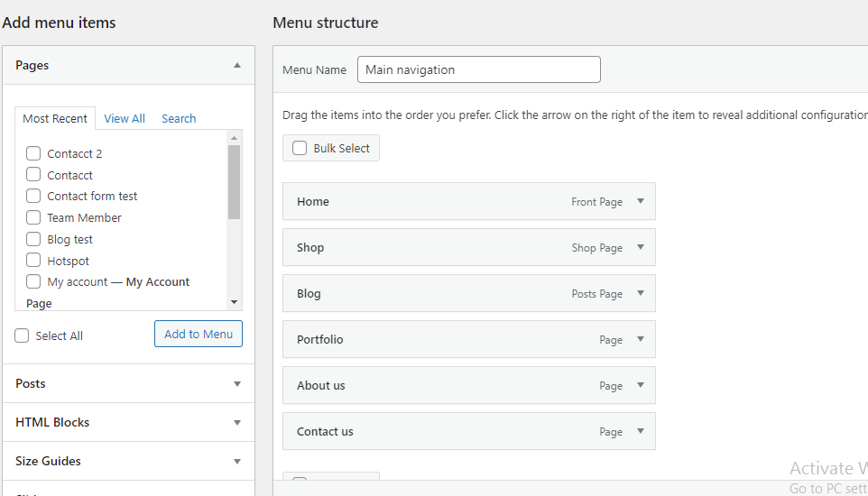The width and height of the screenshot is (868, 496).
Task: Toggle the Bulk Select checkbox
Action: 300,148
